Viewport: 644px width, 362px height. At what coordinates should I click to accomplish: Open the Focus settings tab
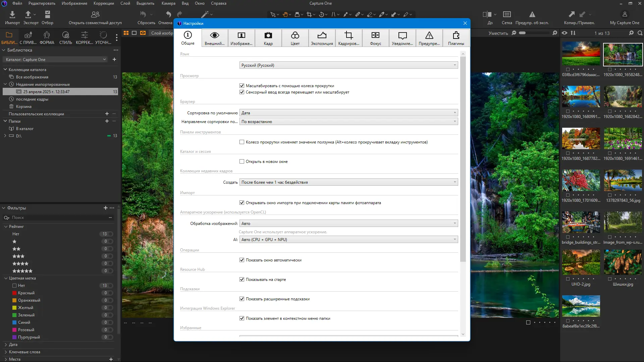pos(375,38)
